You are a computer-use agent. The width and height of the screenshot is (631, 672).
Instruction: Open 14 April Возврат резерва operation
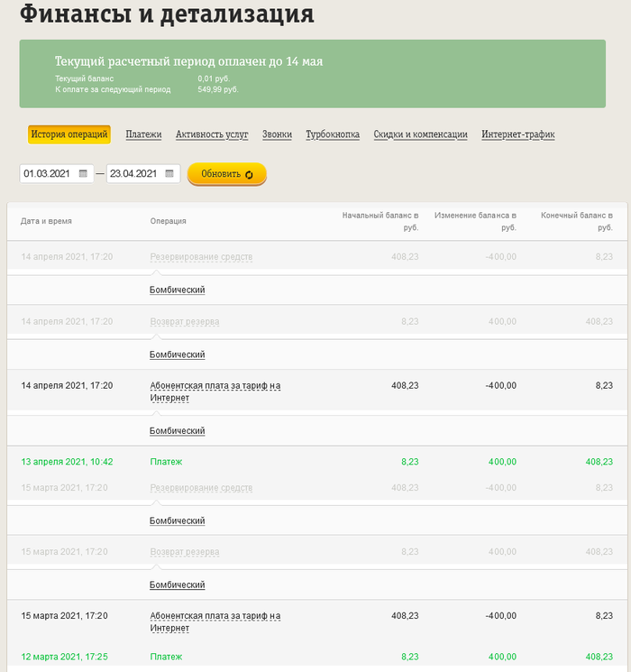pos(184,322)
